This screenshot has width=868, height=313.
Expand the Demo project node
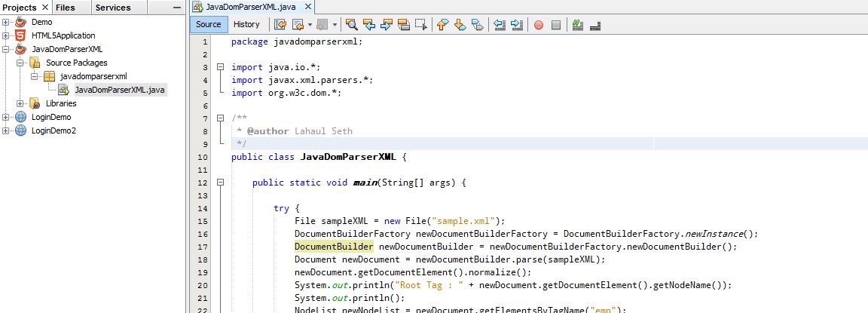[x=6, y=22]
